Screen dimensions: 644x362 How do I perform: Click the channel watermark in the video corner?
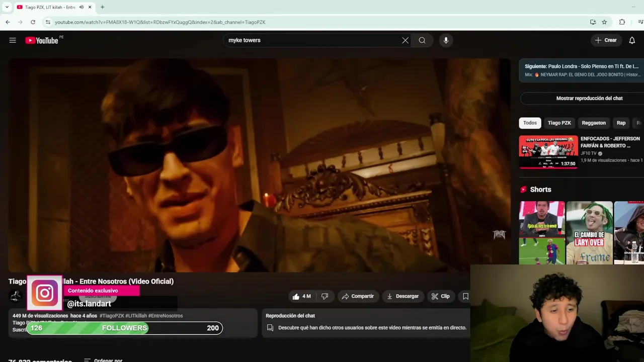coord(499,234)
